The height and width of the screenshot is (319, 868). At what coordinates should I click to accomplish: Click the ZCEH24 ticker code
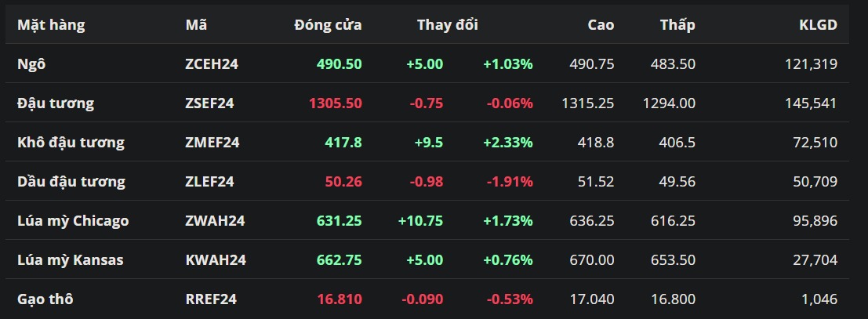(x=212, y=63)
